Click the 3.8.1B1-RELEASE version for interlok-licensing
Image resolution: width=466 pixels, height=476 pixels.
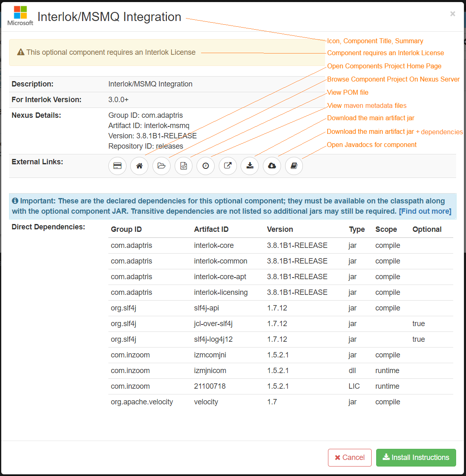click(297, 292)
